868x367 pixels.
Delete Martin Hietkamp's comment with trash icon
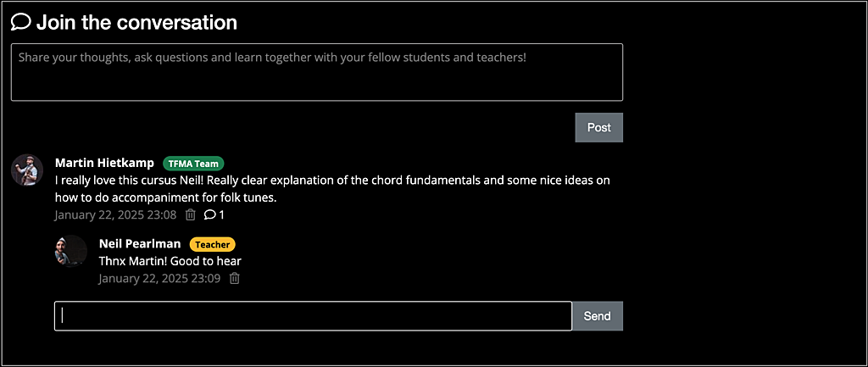click(x=191, y=215)
